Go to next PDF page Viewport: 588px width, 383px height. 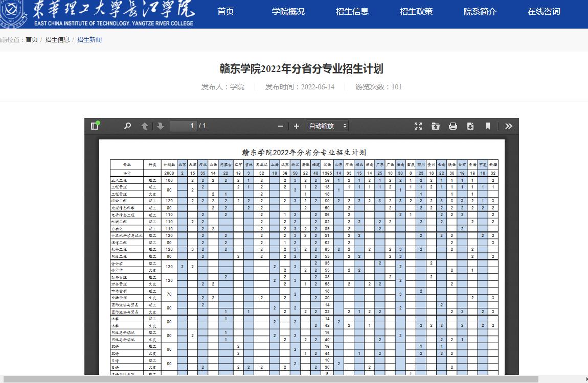pyautogui.click(x=161, y=126)
